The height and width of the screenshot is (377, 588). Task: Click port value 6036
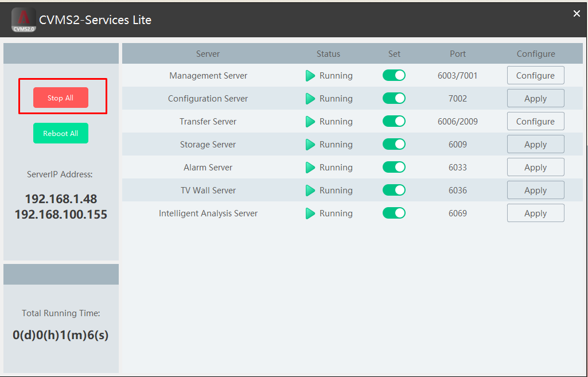tap(458, 190)
